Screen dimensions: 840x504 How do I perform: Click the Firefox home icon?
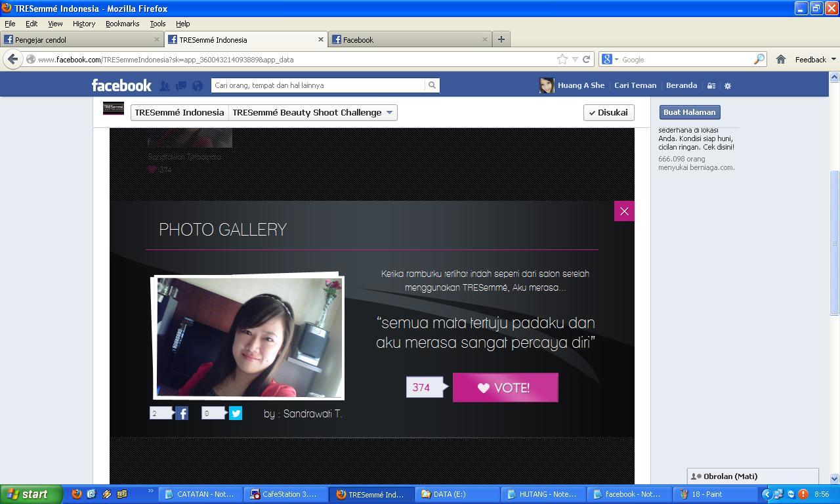click(781, 59)
